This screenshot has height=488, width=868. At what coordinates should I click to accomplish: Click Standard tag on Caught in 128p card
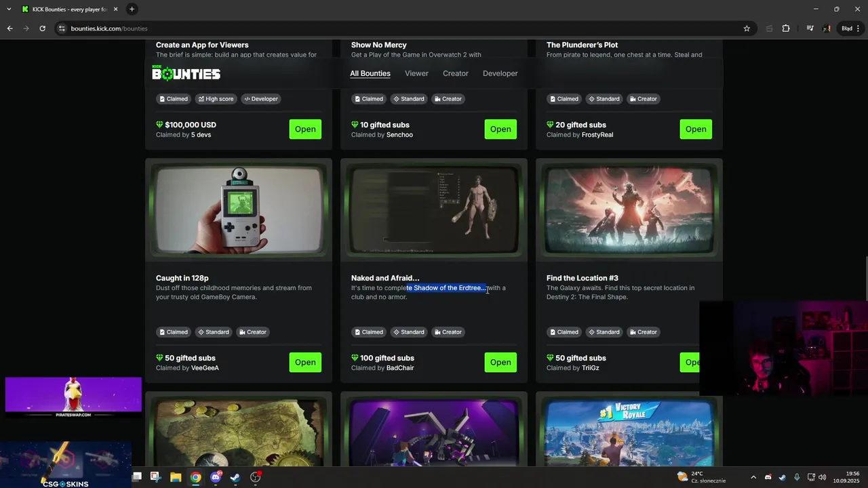[213, 332]
